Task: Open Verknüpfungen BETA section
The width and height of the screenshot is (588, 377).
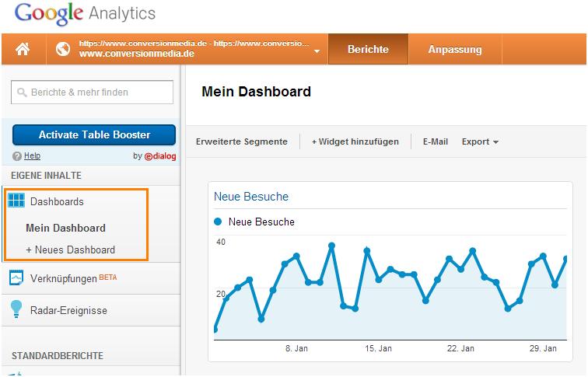Action: point(73,278)
